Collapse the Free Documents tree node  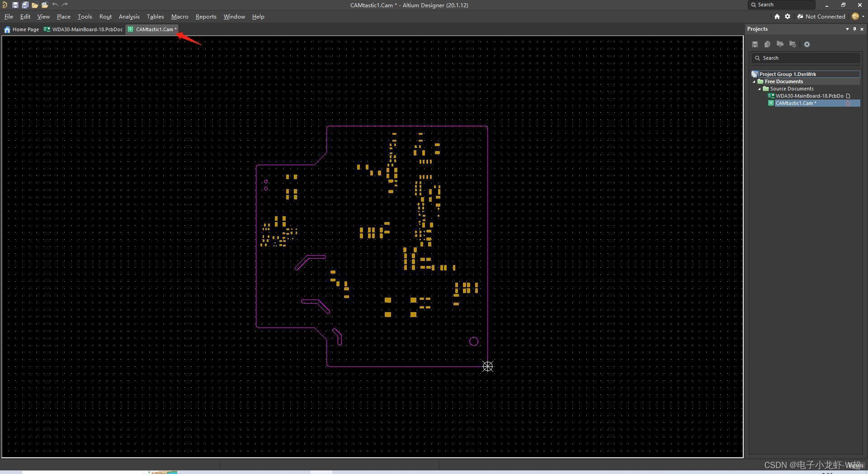tap(754, 82)
